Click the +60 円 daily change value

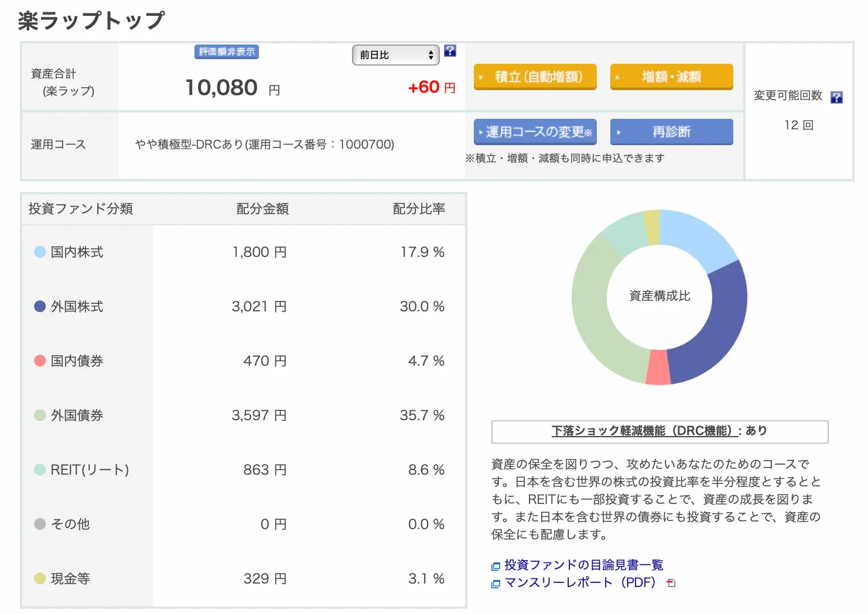[x=432, y=87]
